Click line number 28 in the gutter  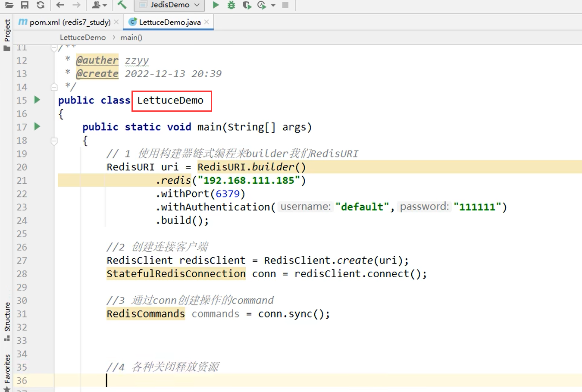(22, 274)
